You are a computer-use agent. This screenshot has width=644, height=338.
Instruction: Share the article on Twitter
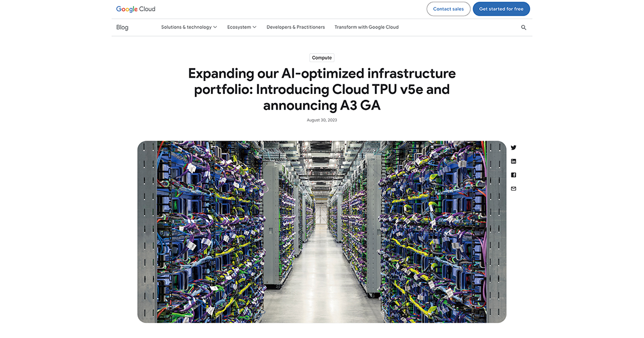click(514, 148)
